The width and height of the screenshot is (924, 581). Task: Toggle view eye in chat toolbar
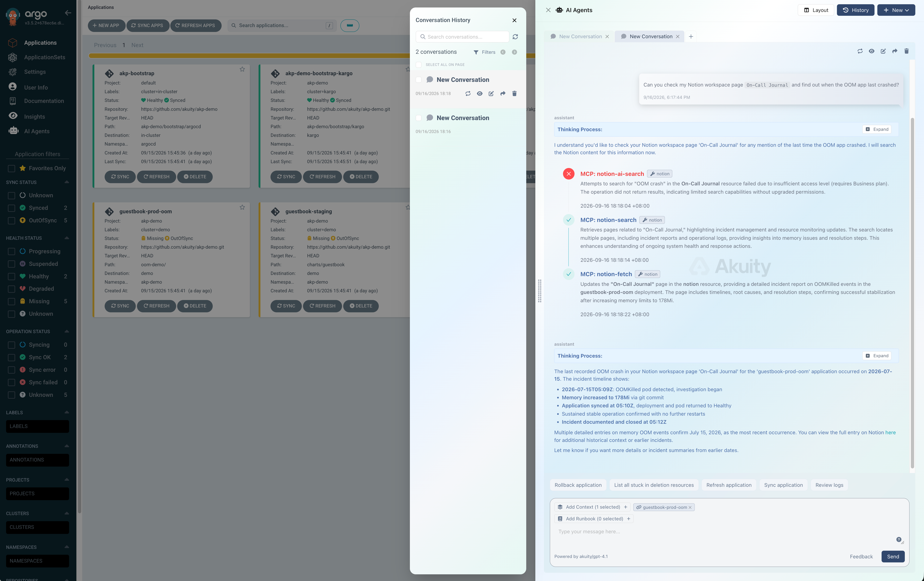[x=871, y=51]
